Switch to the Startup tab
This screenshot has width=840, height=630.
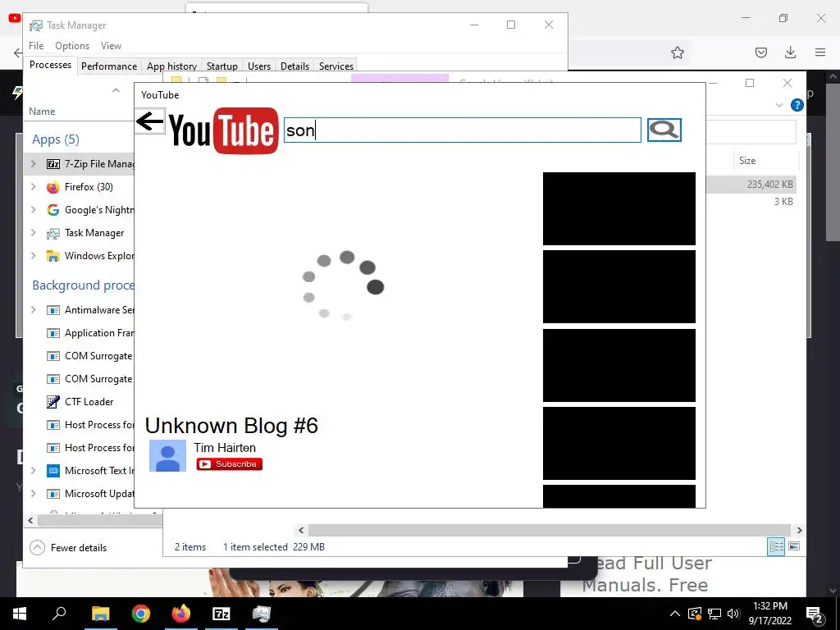tap(221, 66)
